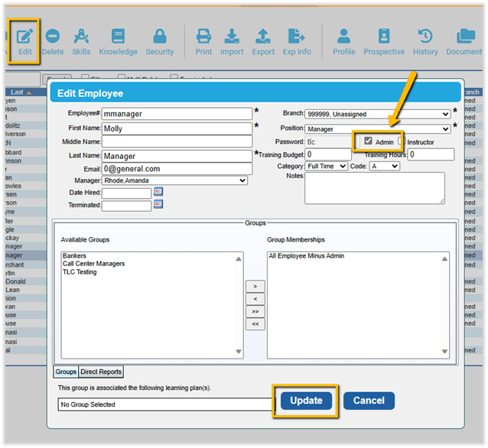Switch to the Groups tab
The image size is (488, 448).
(66, 372)
